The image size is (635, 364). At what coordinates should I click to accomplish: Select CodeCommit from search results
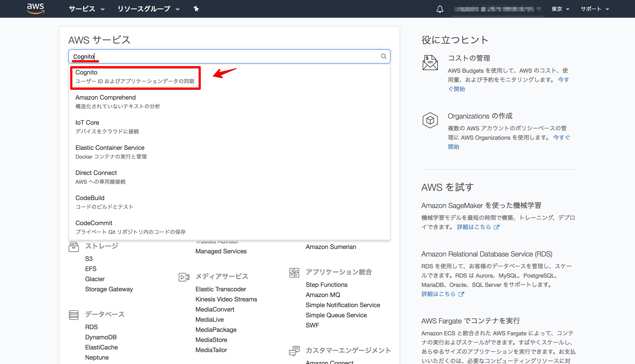(229, 227)
